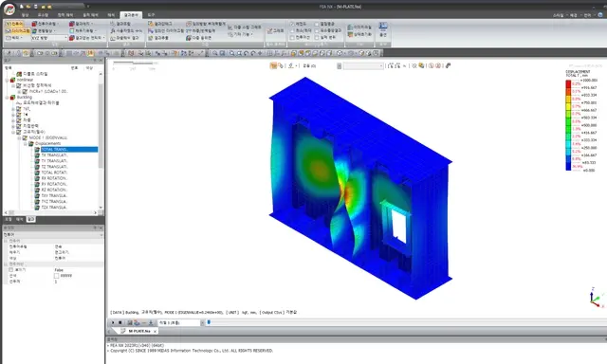
Task: Select the TOTAL ROTATION result item
Action: (x=54, y=173)
